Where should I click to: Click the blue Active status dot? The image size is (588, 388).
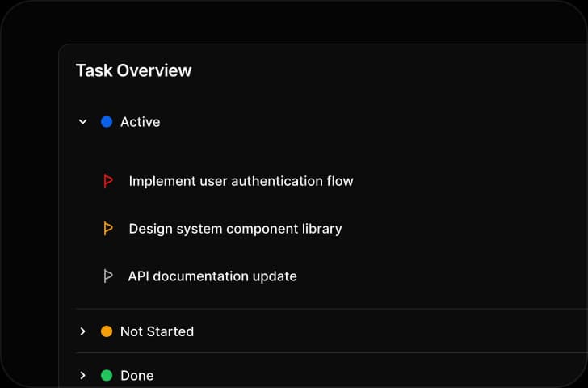pyautogui.click(x=107, y=122)
